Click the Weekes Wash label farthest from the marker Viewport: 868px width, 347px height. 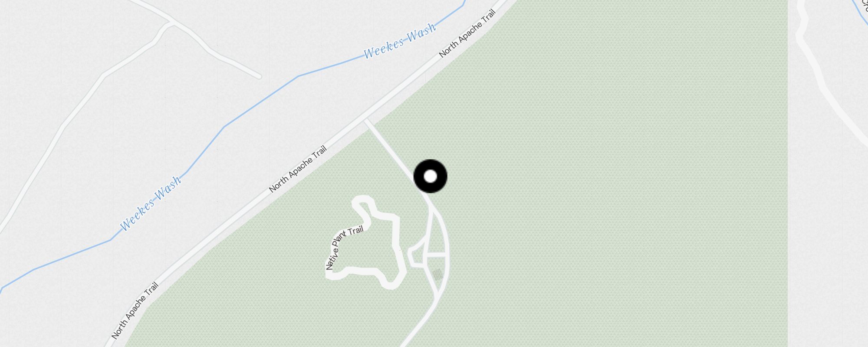pos(151,203)
